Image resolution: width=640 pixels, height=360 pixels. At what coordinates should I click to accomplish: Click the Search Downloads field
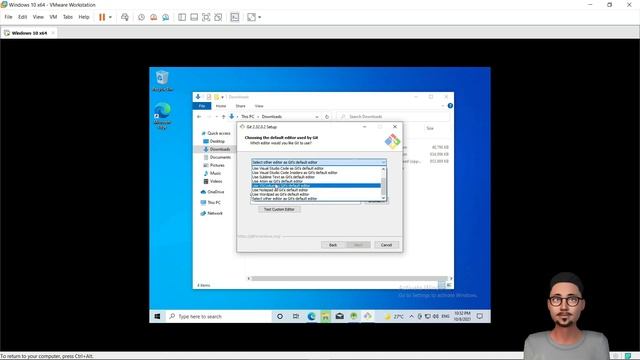pos(393,117)
